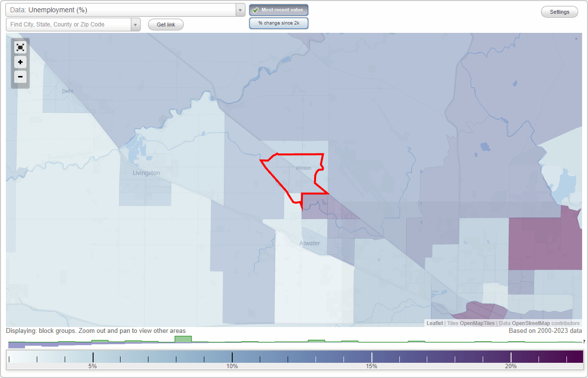Click the 5% mark on legend scale

(93, 366)
